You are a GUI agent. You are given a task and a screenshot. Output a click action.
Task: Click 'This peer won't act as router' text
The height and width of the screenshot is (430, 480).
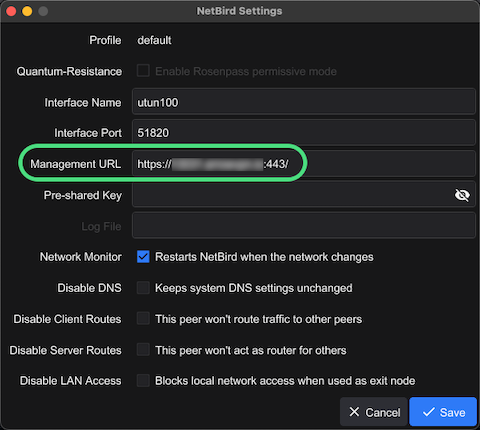(x=251, y=350)
